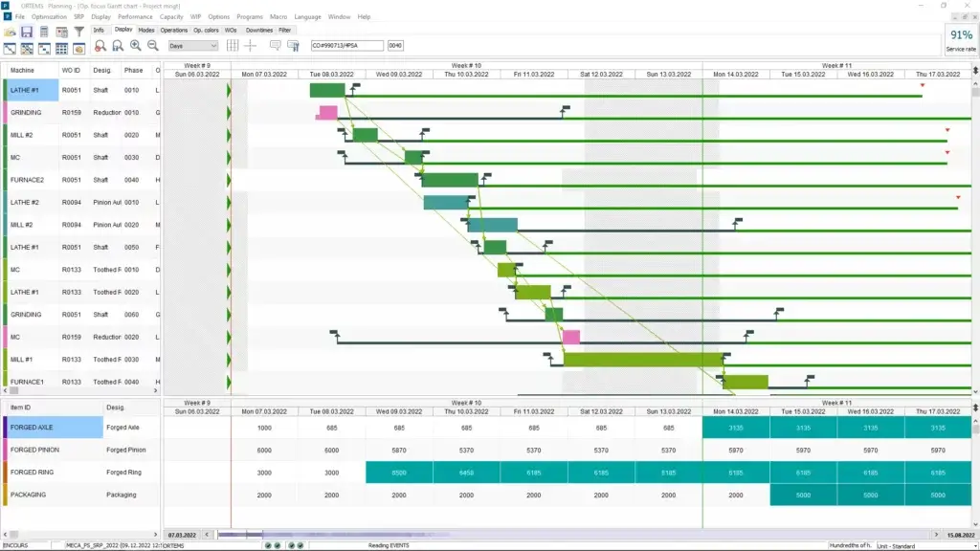Select the zoom out magnifier icon

151,45
